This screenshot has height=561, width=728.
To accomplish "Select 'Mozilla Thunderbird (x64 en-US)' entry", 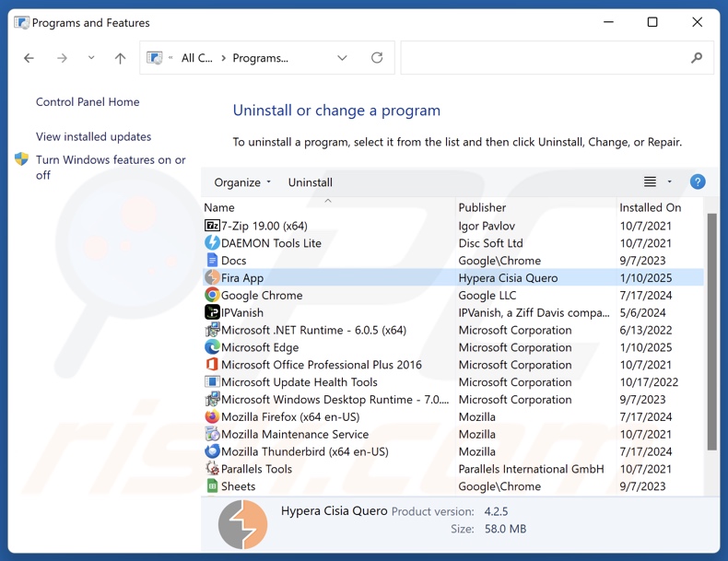I will [305, 451].
